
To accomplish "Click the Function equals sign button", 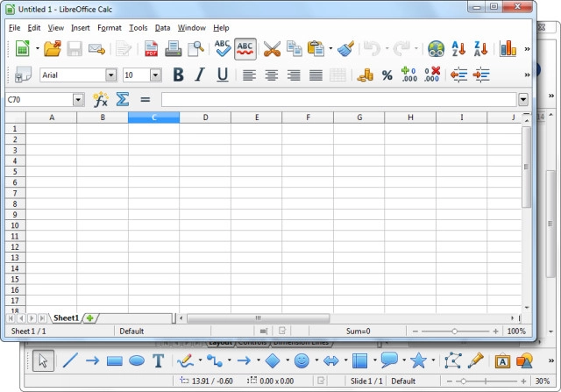I will pos(146,100).
